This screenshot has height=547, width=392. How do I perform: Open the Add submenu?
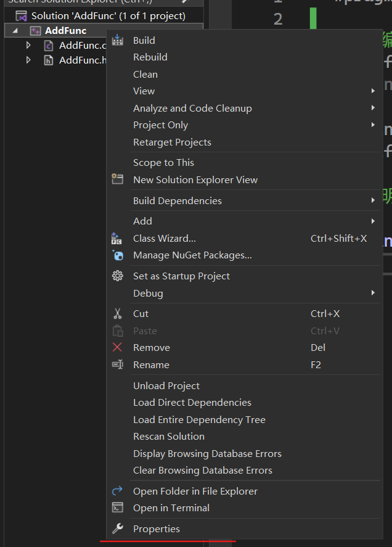(x=142, y=221)
